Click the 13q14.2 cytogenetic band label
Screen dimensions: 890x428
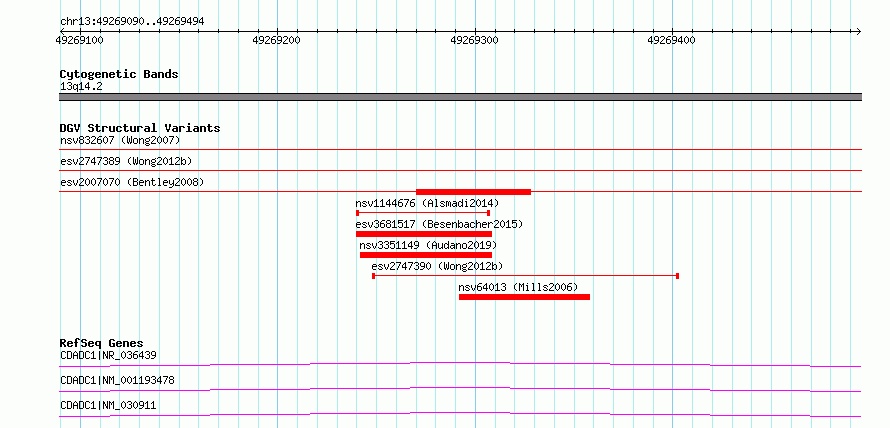(81, 87)
